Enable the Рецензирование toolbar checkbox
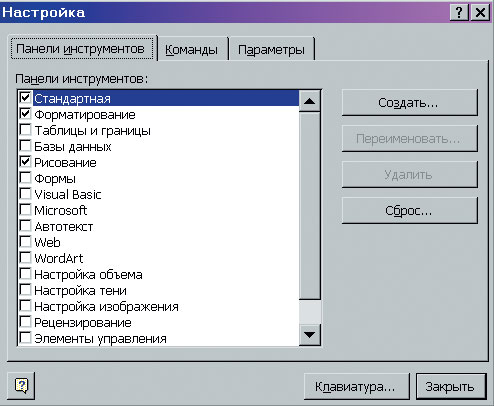494x406 pixels. pos(26,322)
